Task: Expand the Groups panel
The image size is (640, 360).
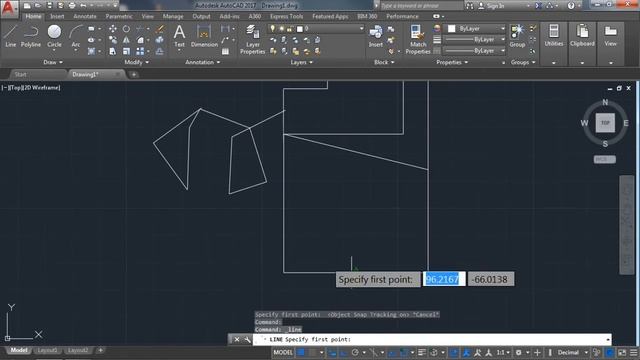Action: click(523, 62)
